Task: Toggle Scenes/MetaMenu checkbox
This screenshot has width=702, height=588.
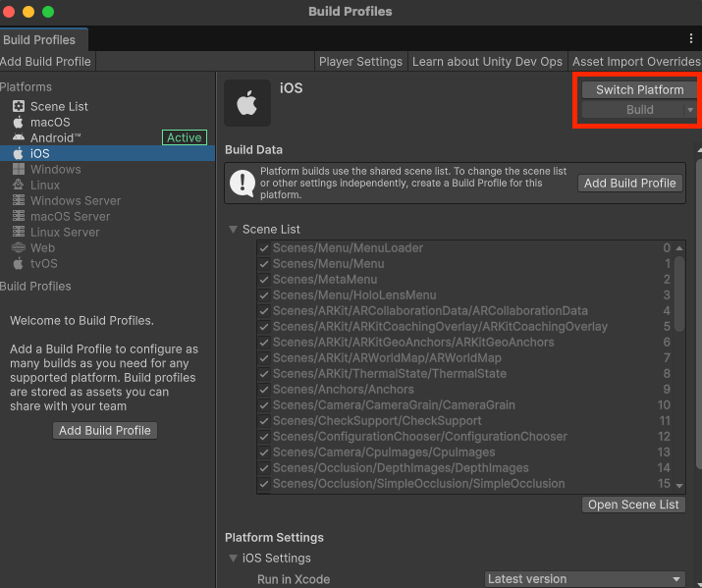Action: click(264, 279)
